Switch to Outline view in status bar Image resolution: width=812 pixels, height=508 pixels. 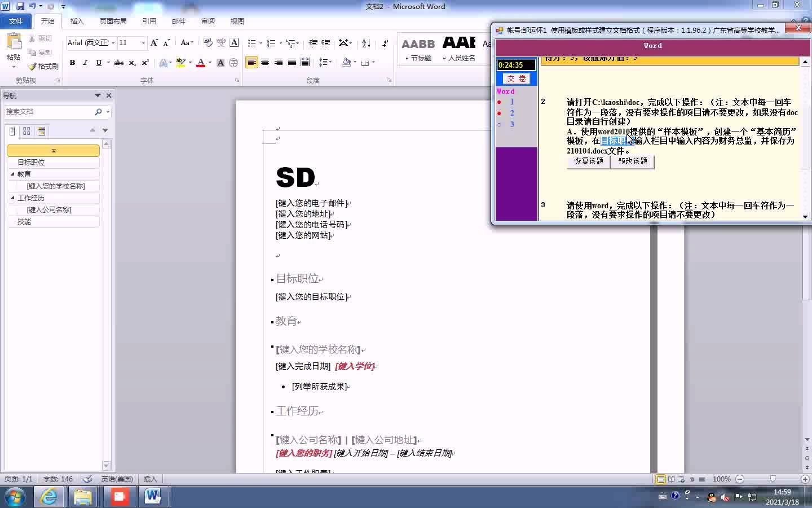tap(692, 479)
